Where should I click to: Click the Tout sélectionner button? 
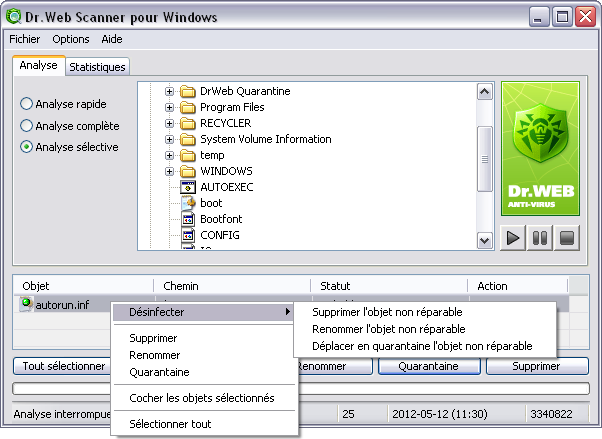[x=62, y=366]
